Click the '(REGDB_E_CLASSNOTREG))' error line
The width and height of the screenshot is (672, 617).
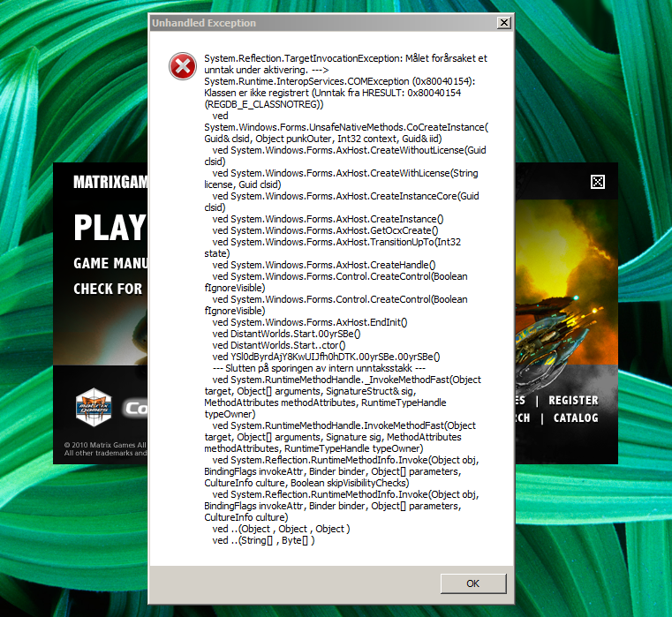[x=264, y=104]
